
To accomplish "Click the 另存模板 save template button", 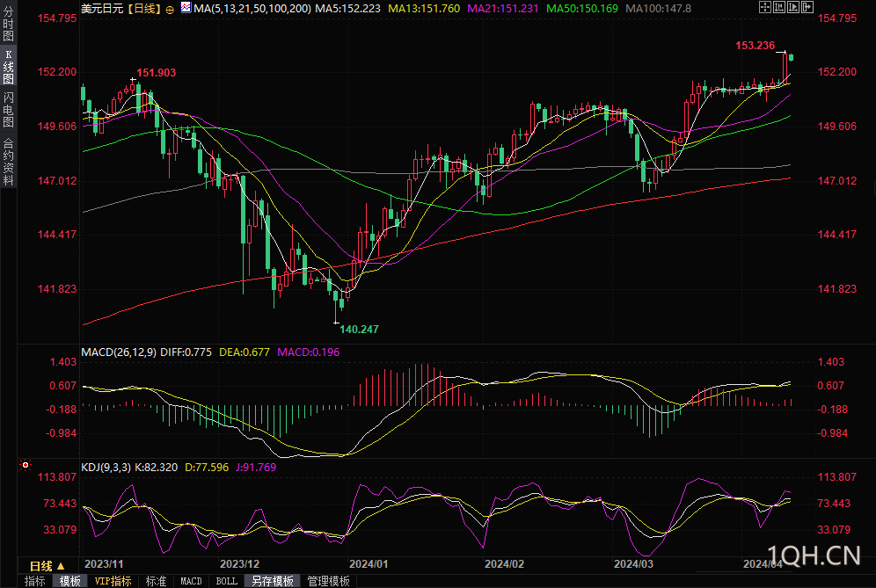I will [272, 581].
